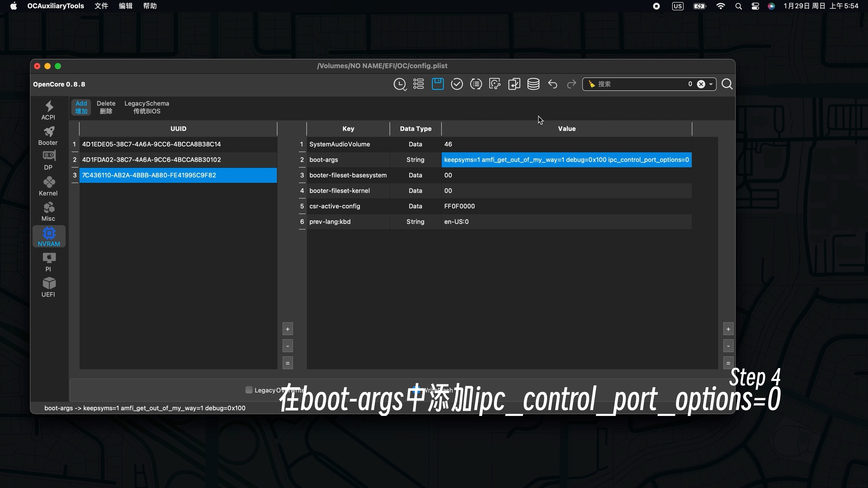Click the SystemAudioVolume value 46
868x488 pixels.
click(566, 144)
